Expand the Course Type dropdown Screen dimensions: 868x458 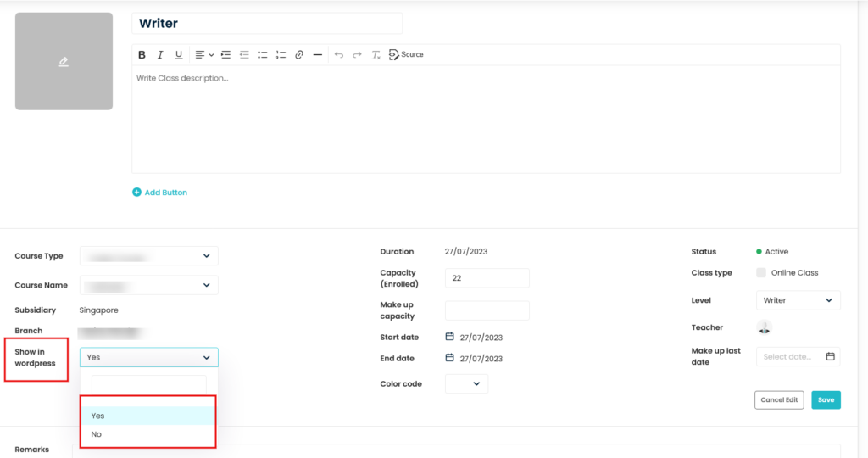tap(148, 256)
